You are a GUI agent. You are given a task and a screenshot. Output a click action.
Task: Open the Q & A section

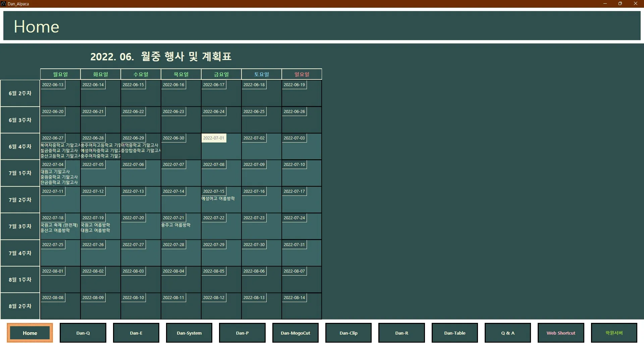tap(508, 333)
